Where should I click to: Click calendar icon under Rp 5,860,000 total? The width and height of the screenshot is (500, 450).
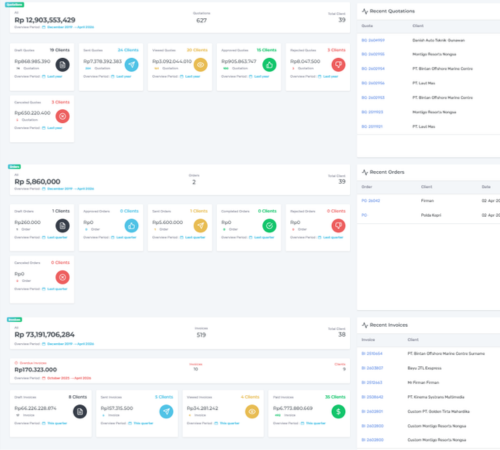[44, 189]
